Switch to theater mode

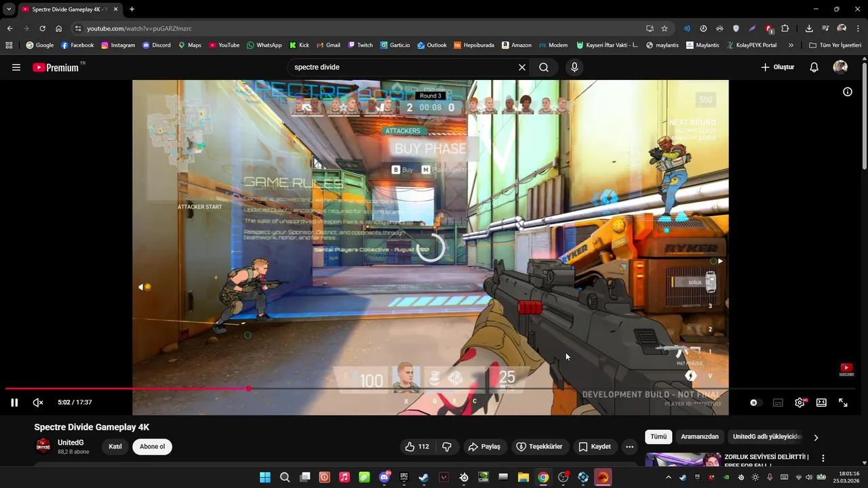[x=821, y=403]
